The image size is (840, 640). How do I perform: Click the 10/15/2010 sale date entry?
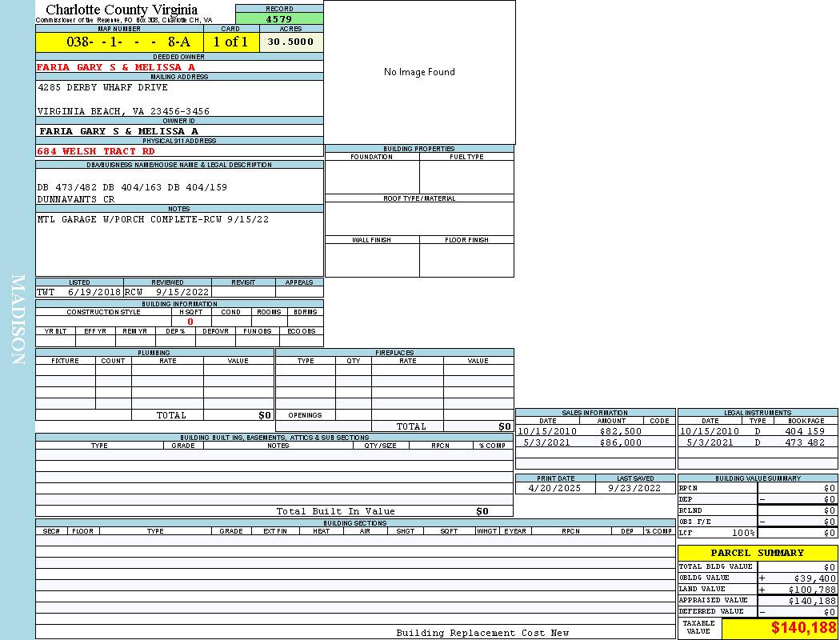point(547,431)
